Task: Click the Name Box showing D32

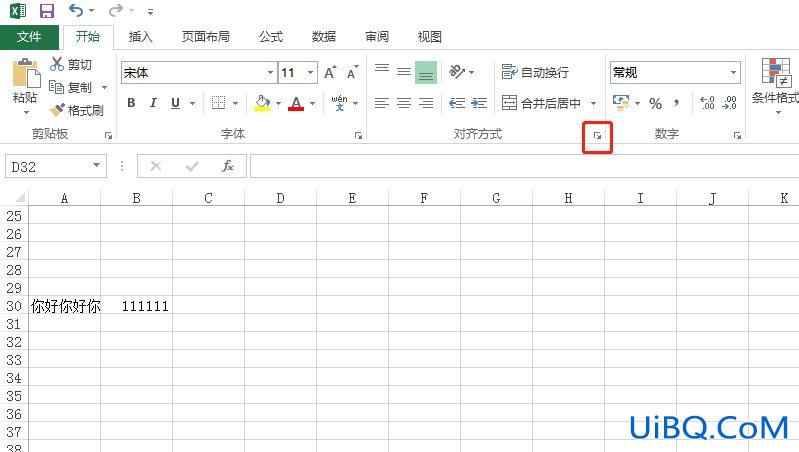Action: [56, 167]
